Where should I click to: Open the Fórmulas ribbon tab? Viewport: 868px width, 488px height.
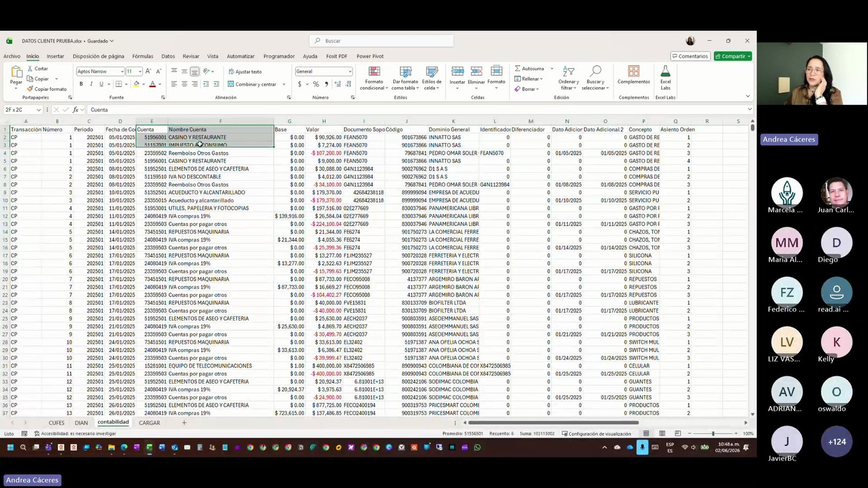(143, 56)
